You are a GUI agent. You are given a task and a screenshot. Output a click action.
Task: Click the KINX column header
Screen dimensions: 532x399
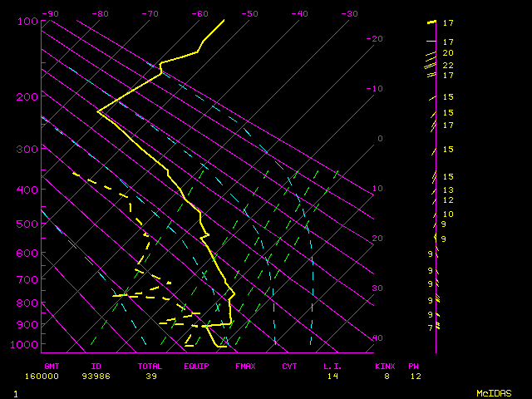pyautogui.click(x=384, y=366)
